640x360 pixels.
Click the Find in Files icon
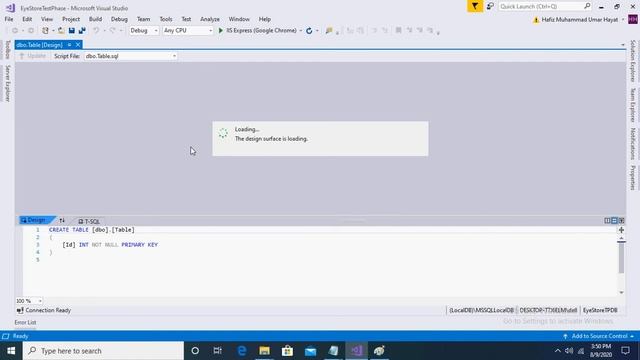pyautogui.click(x=329, y=31)
